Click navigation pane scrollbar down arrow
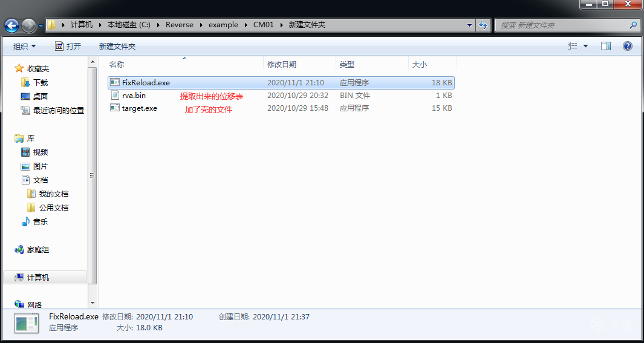The image size is (644, 343). pos(93,304)
